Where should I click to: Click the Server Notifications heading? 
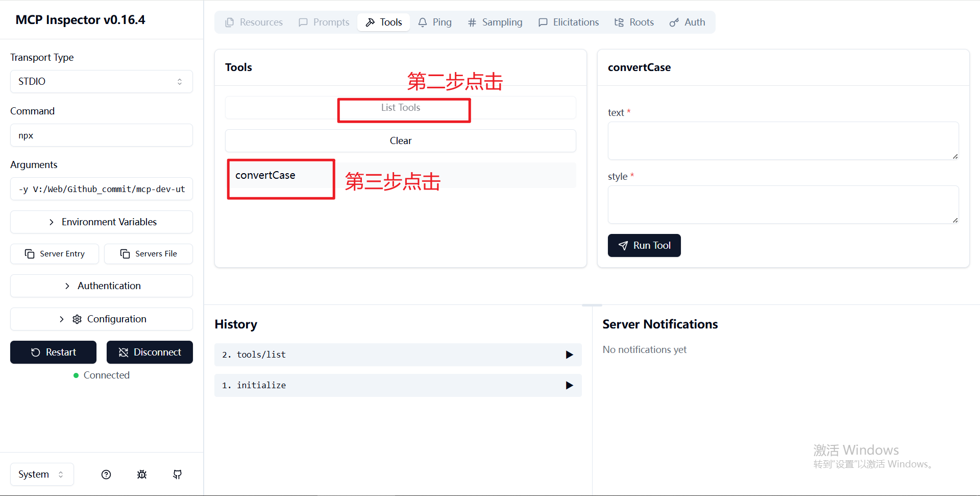pos(660,324)
